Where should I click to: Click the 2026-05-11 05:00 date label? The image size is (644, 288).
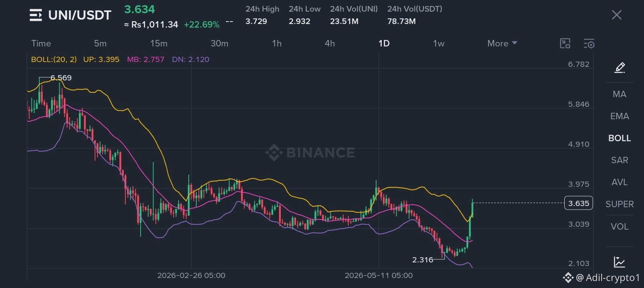tap(378, 275)
